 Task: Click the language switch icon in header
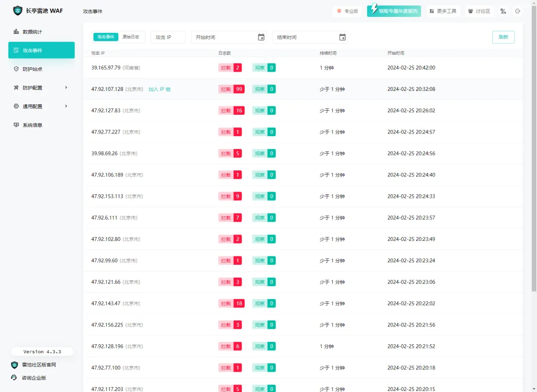click(x=503, y=11)
